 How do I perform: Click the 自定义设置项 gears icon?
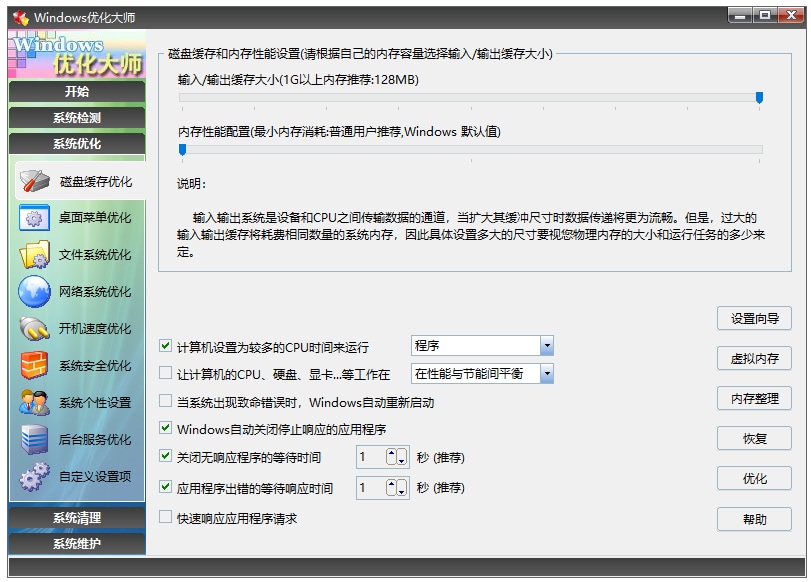point(35,476)
